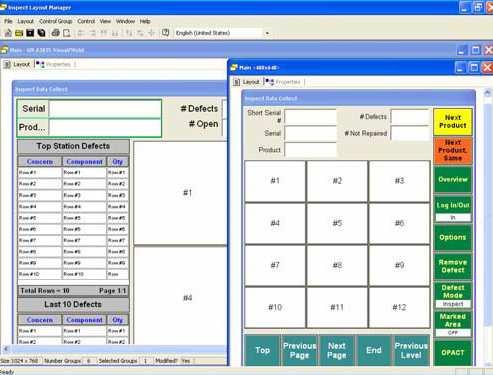Open the Layout menu in menu bar
Screen dimensions: 493x375
point(25,21)
